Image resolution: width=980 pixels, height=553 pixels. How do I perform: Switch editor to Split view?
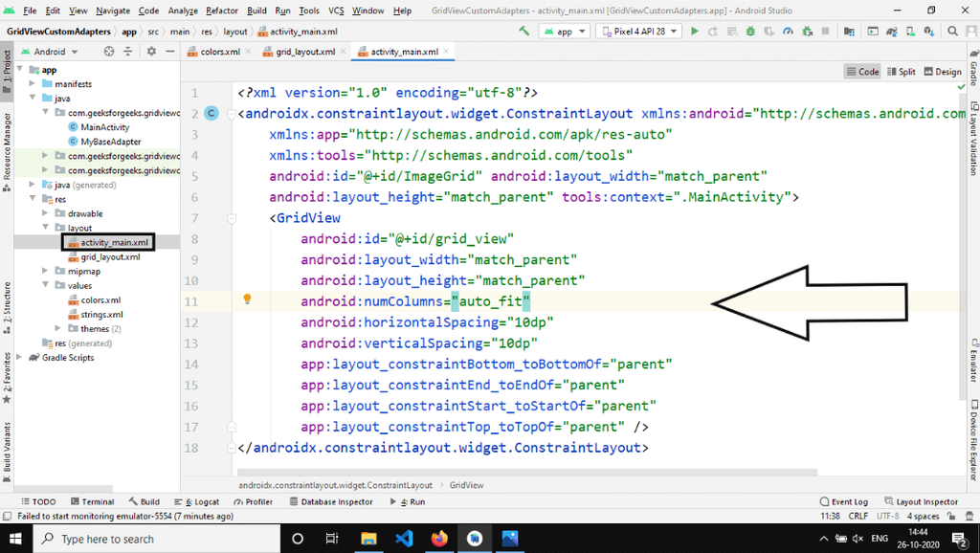click(x=901, y=72)
